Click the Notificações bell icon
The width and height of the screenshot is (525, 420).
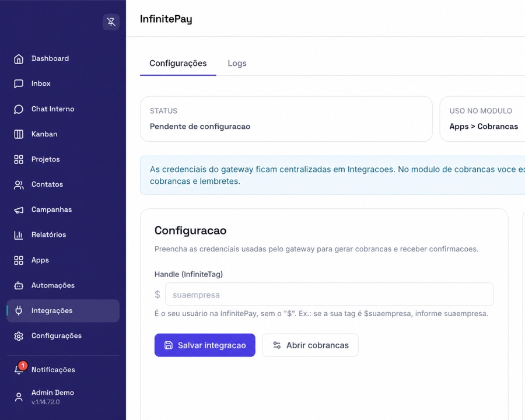pyautogui.click(x=18, y=370)
